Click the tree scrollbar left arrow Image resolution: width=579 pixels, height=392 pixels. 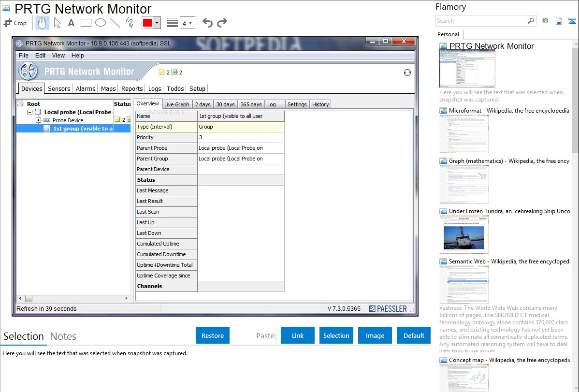pos(20,298)
